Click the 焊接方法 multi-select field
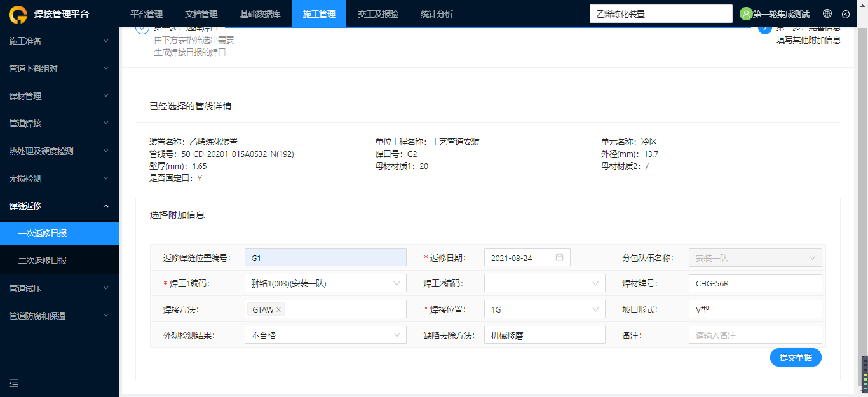 tap(325, 309)
